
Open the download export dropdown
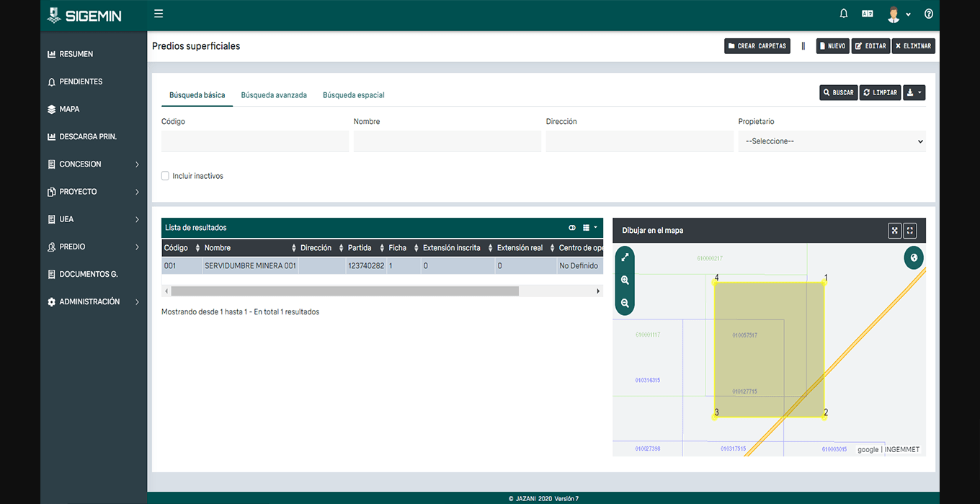coord(914,92)
